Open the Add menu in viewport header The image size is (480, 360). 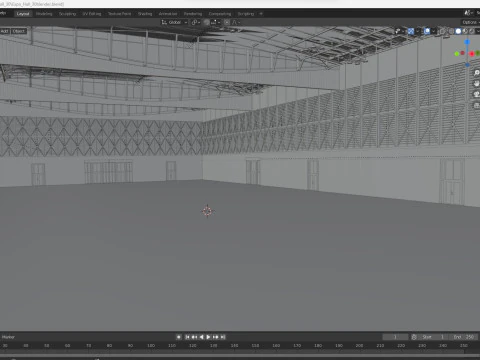point(5,31)
